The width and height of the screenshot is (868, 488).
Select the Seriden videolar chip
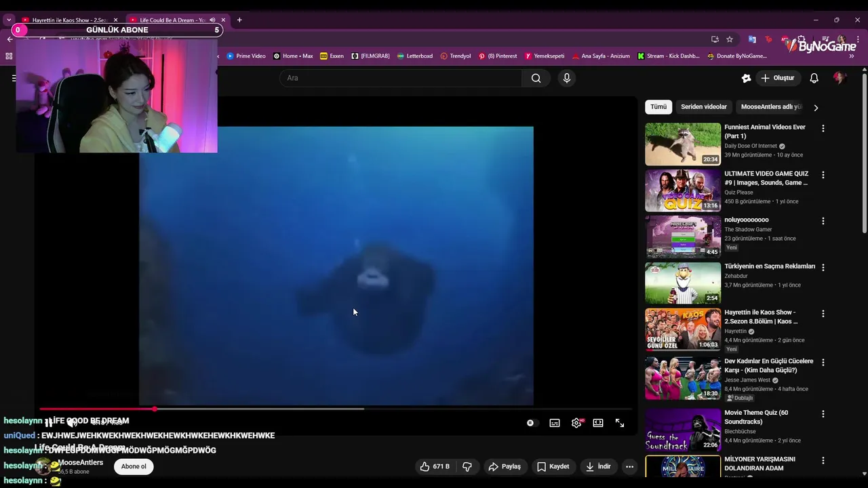pyautogui.click(x=704, y=107)
